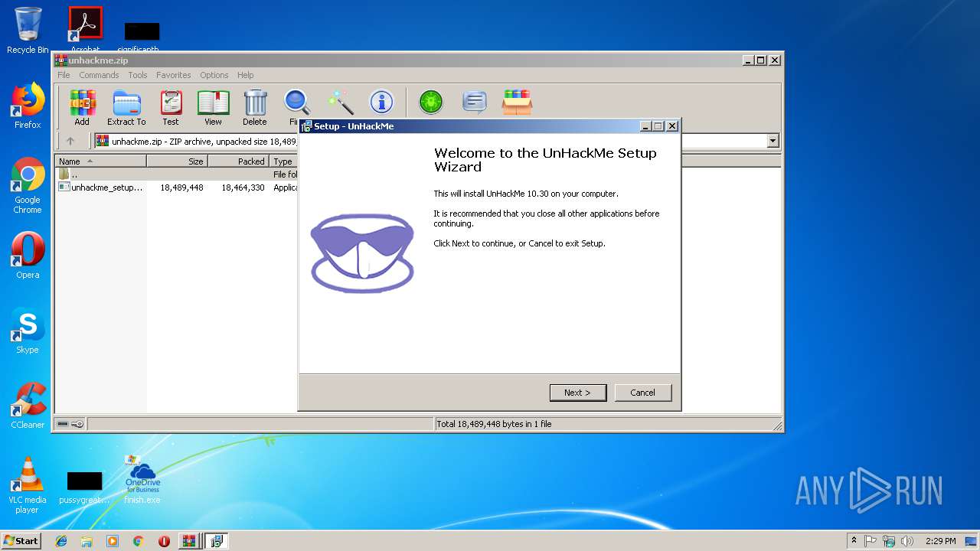Viewport: 980px width, 551px height.
Task: Open the Options menu
Action: click(214, 75)
